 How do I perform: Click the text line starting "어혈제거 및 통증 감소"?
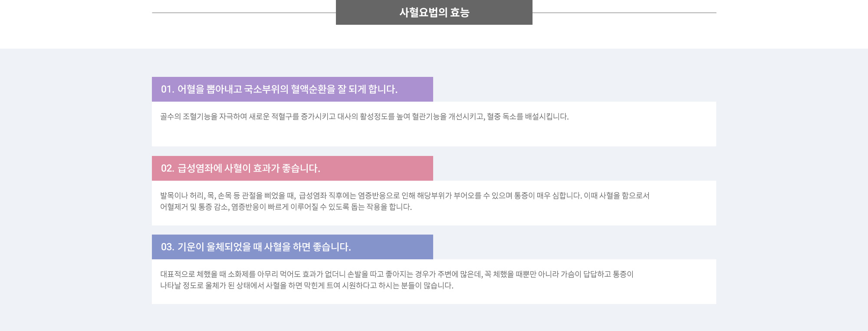coord(286,207)
